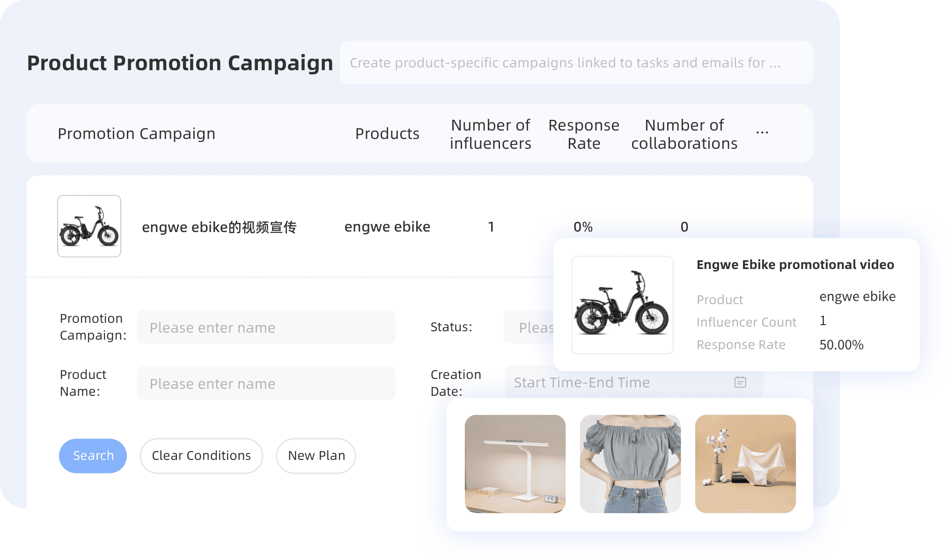The image size is (948, 560).
Task: Focus the Promotion Campaign name input
Action: [x=266, y=327]
